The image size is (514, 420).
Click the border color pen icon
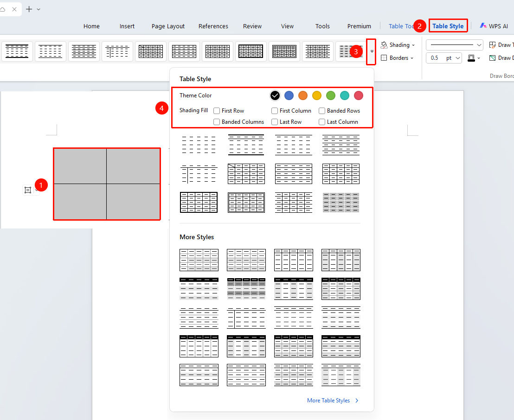[471, 58]
